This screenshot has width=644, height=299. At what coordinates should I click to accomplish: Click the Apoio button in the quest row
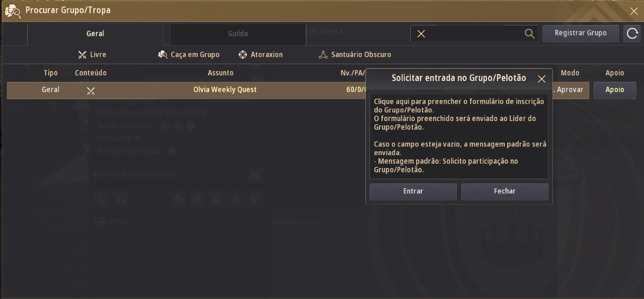point(615,90)
